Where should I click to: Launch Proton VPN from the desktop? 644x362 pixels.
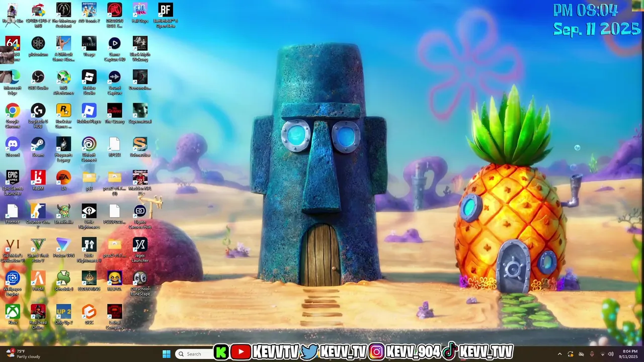click(64, 248)
